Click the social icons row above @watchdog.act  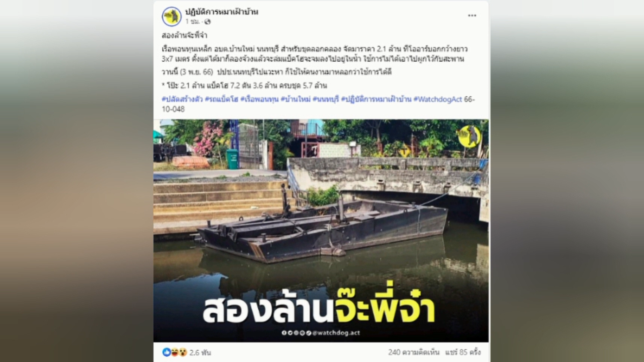[297, 333]
